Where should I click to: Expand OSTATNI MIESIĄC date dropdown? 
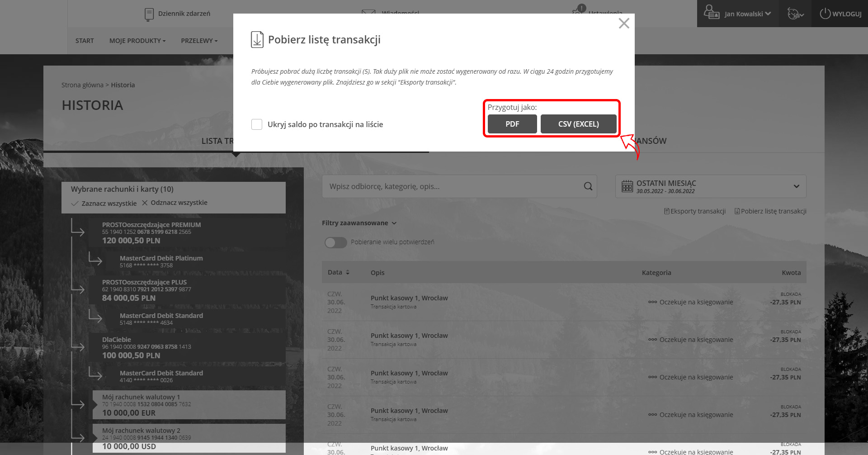point(796,186)
